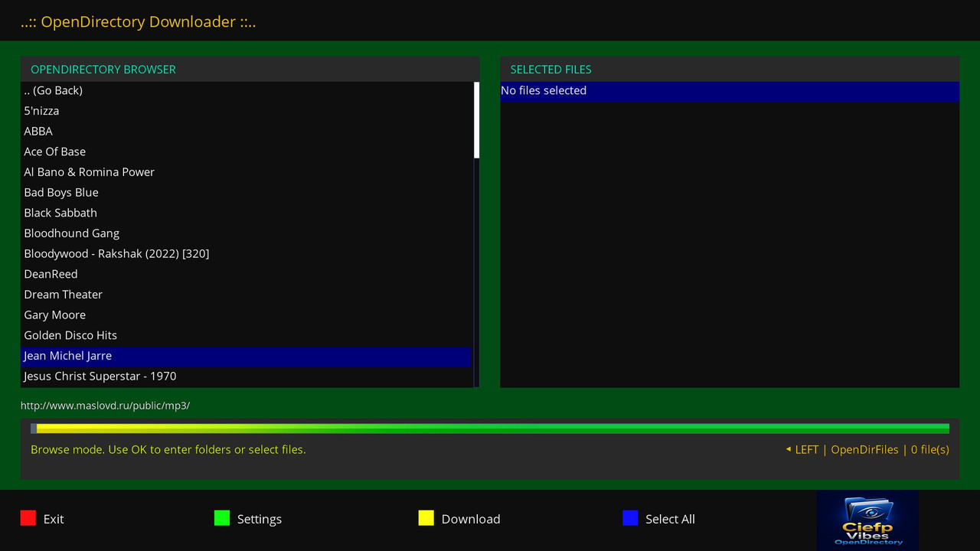980x551 pixels.
Task: Go back using the '.. (Go Back)' entry
Action: pyautogui.click(x=246, y=90)
